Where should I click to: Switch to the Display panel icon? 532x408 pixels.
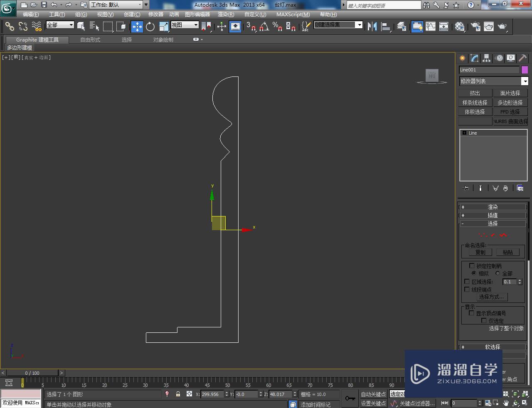click(511, 58)
